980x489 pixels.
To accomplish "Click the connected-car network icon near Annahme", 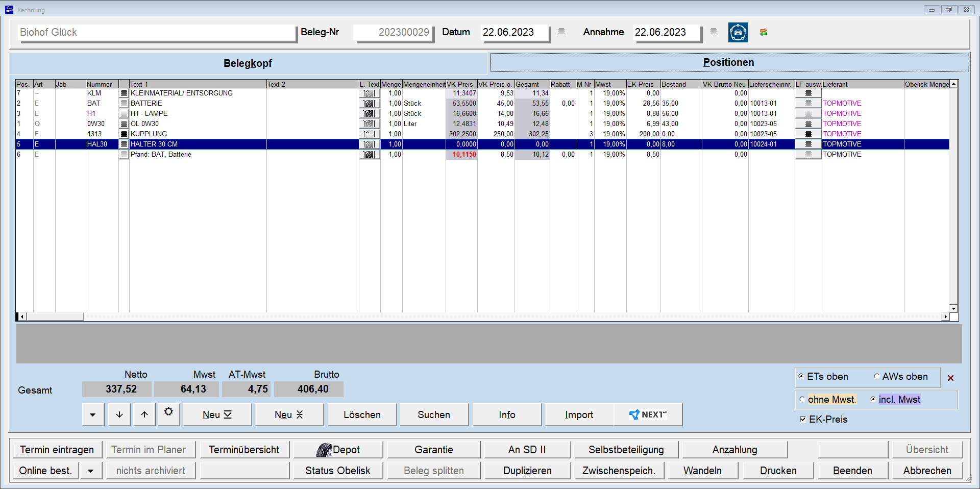I will [738, 32].
